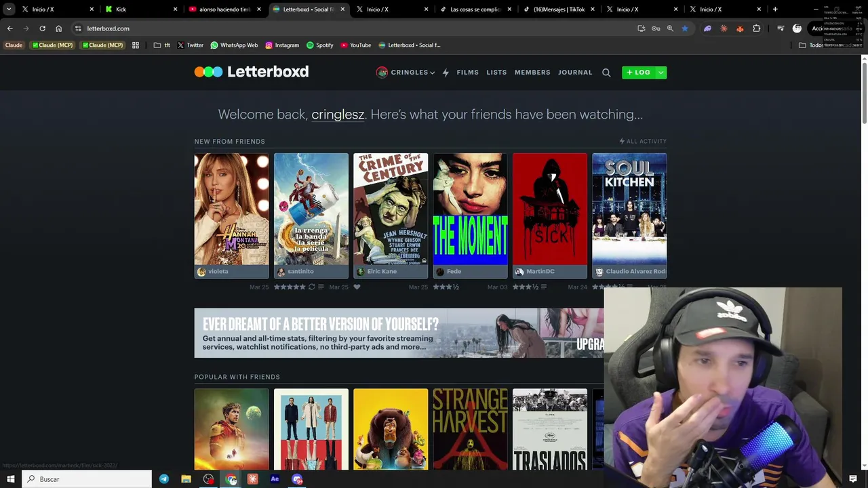Switch to Las cosas se complican tab

click(475, 9)
